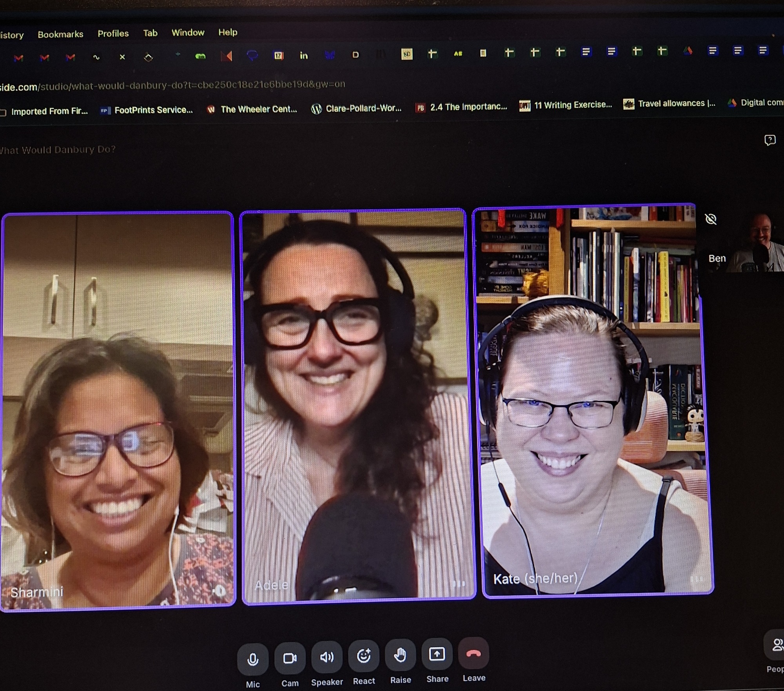Screen dimensions: 784x691
Task: Open the Window menu
Action: click(x=188, y=33)
